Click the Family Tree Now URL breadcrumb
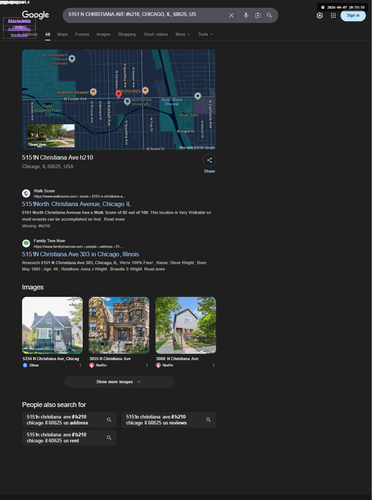The height and width of the screenshot is (500, 376). point(78,247)
